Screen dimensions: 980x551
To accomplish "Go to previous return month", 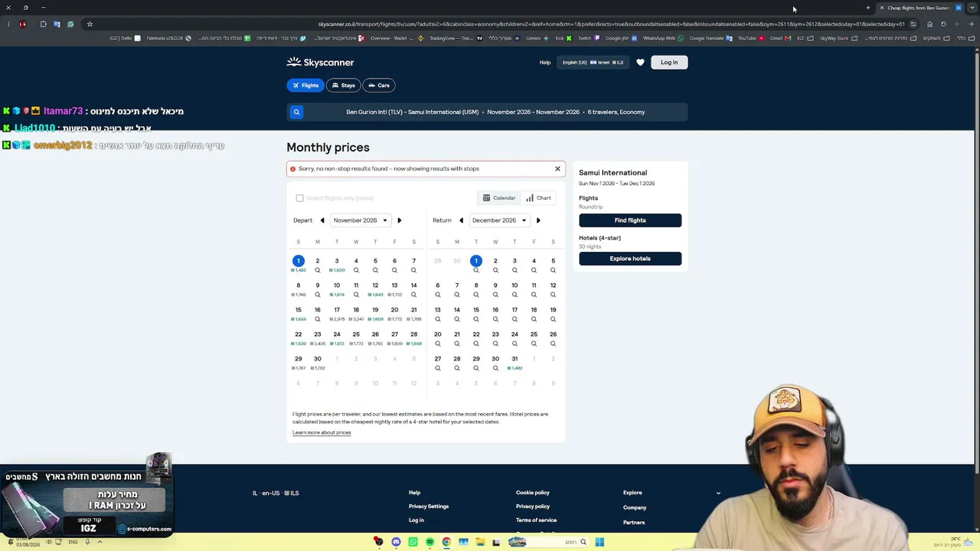I will point(461,220).
